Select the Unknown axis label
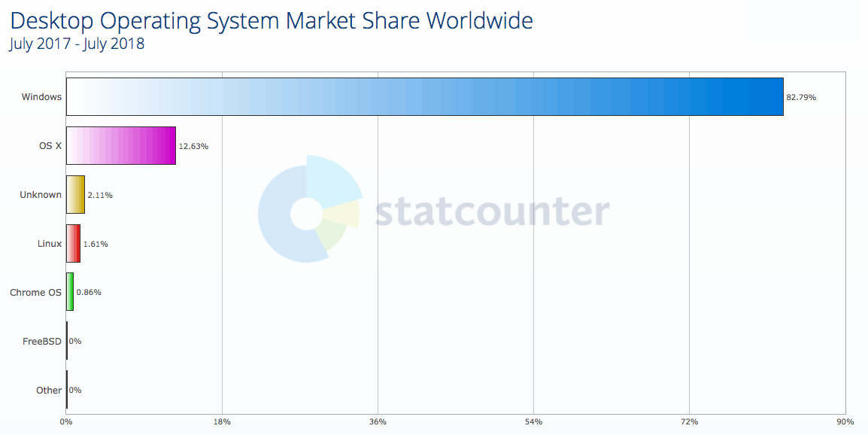This screenshot has width=868, height=435. pos(41,194)
